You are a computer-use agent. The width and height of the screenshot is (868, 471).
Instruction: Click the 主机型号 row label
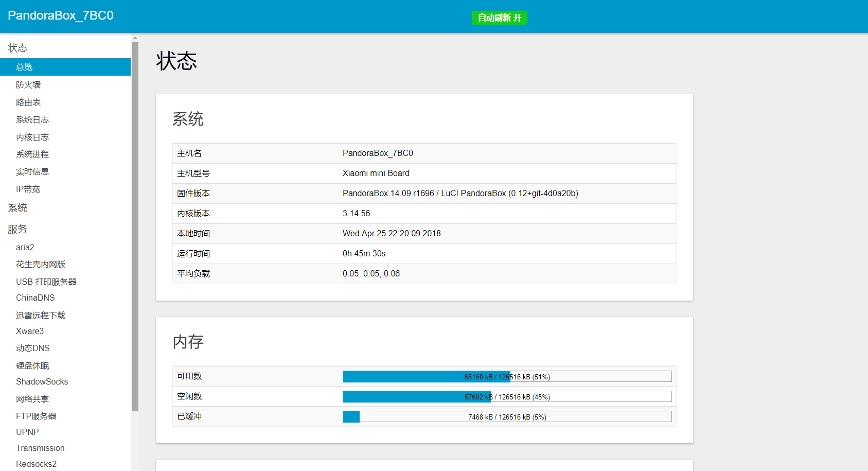(193, 173)
